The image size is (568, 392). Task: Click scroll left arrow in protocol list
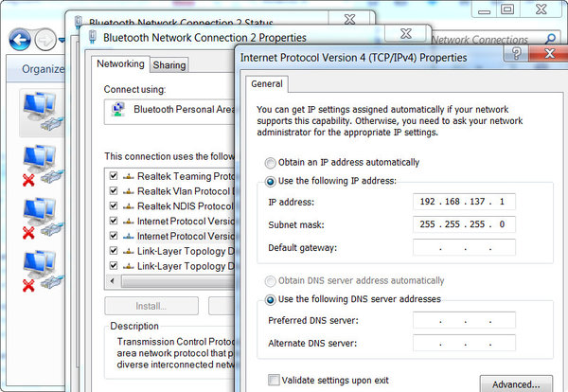coord(113,281)
